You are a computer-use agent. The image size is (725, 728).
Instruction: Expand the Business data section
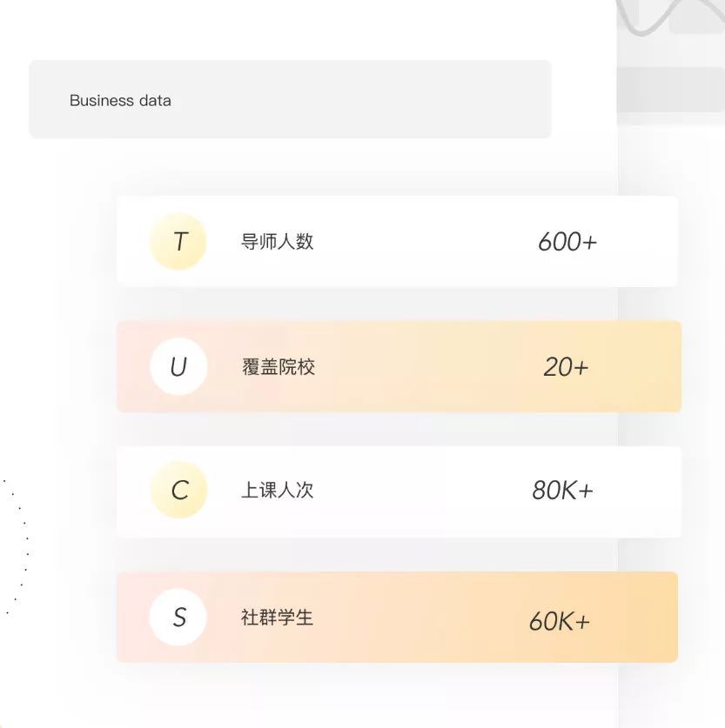(x=291, y=98)
